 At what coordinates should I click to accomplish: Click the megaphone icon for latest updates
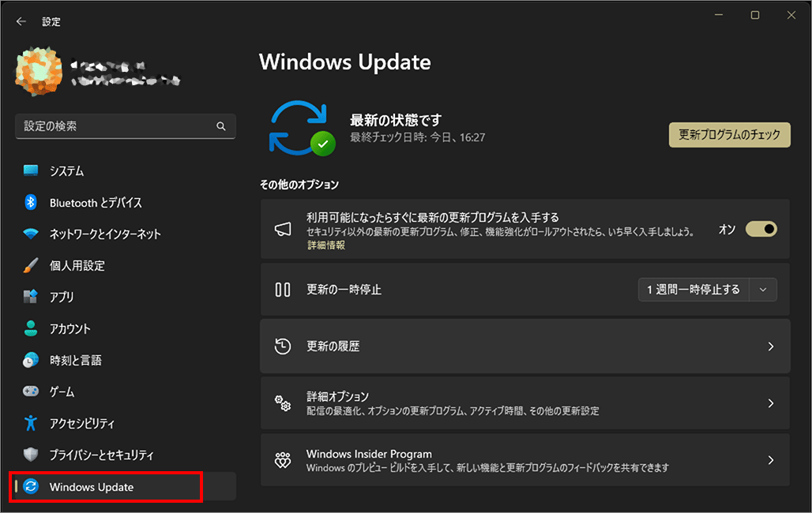pyautogui.click(x=283, y=229)
